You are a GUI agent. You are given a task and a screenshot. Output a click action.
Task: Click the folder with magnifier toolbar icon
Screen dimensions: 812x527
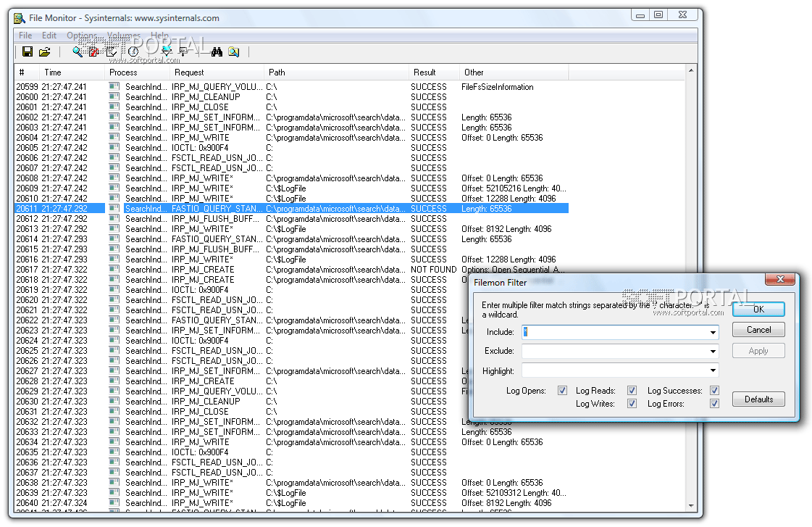click(x=233, y=51)
